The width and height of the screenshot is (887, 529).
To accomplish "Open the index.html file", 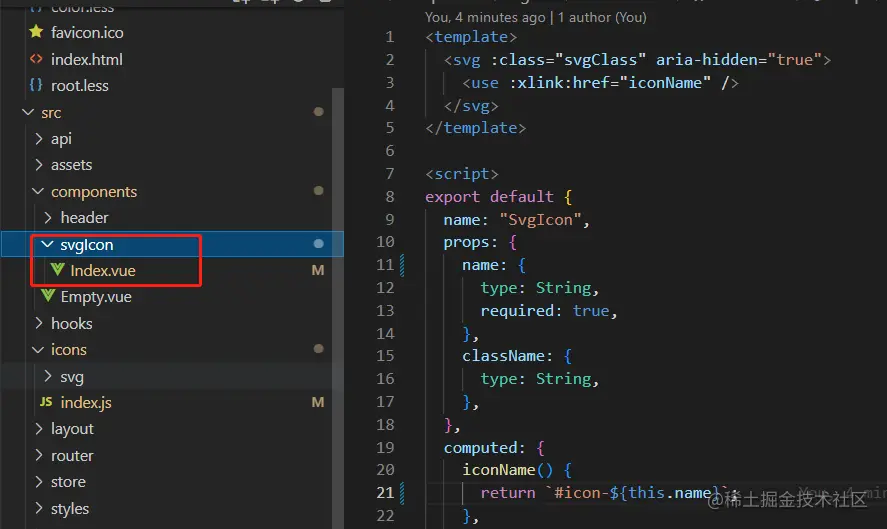I will [x=87, y=59].
